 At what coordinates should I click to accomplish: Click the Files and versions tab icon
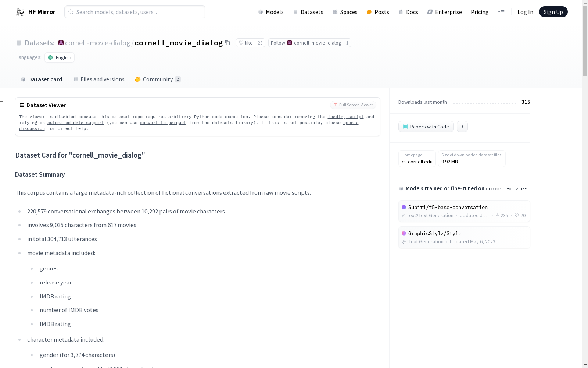(75, 79)
